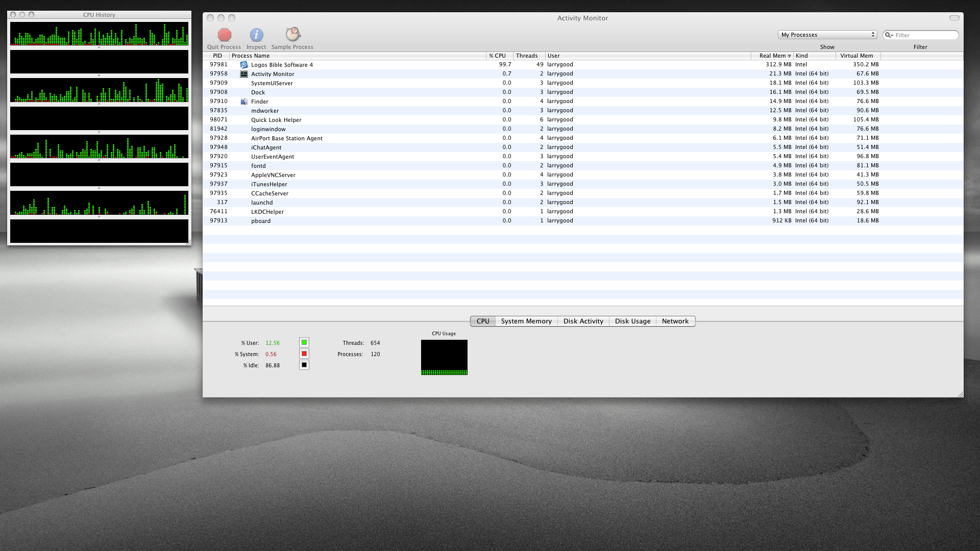This screenshot has width=980, height=551.
Task: Open the Inspect info icon
Action: (256, 35)
